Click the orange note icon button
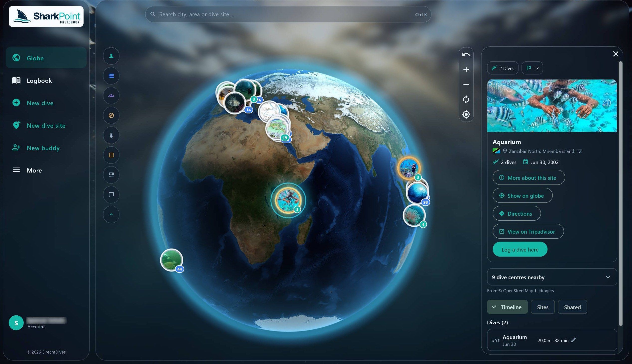Viewport: 632px width, 364px height. coord(111,155)
